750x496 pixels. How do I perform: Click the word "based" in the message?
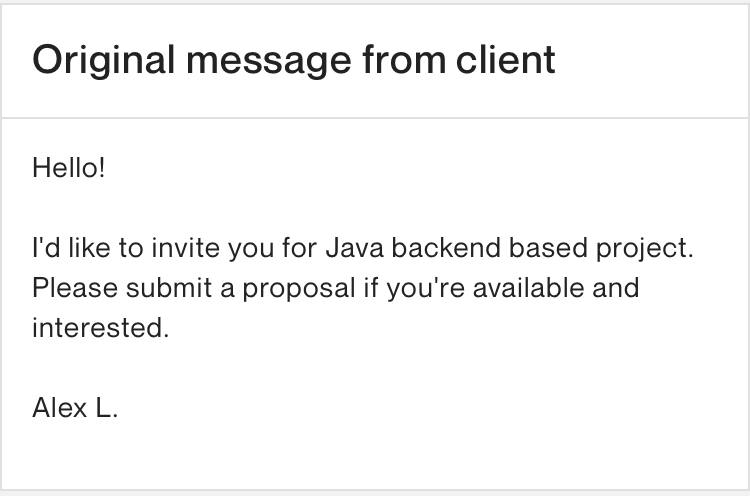[x=548, y=248]
